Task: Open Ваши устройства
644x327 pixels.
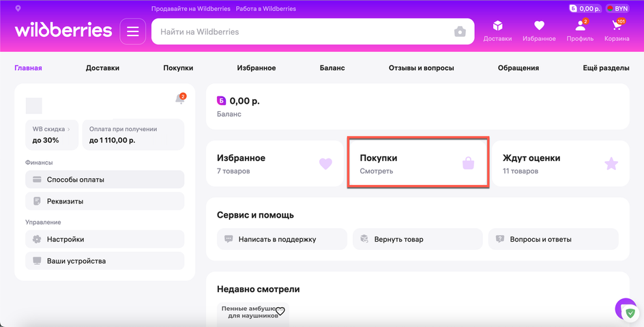Action: point(105,261)
